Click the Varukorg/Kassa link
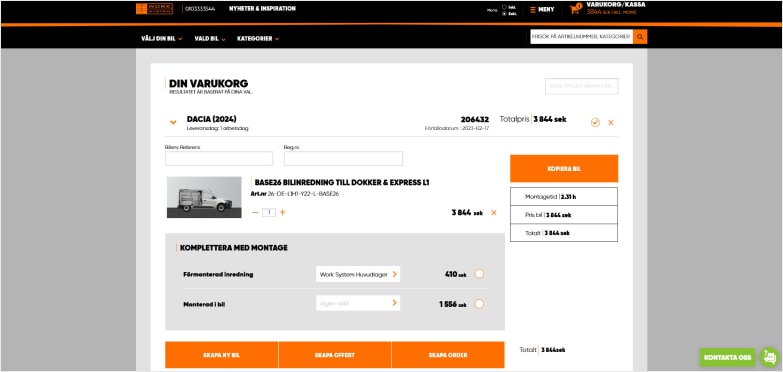The width and height of the screenshot is (783, 372). [x=616, y=4]
